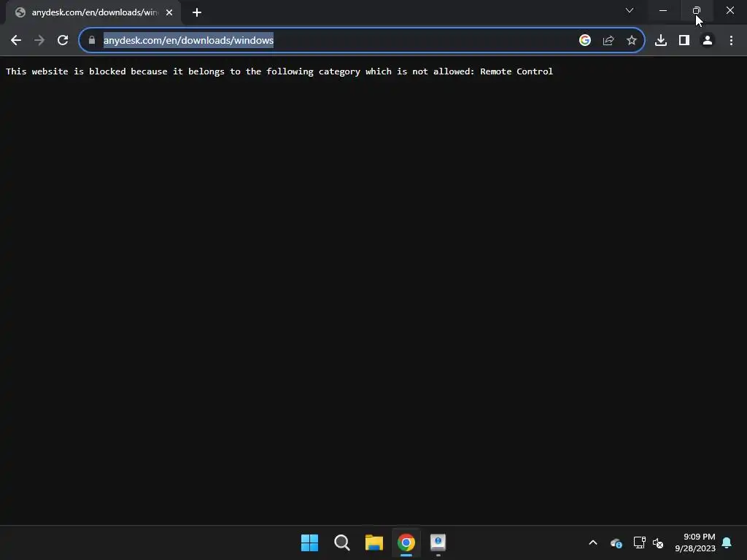
Task: Open a new browser tab
Action: click(x=197, y=12)
